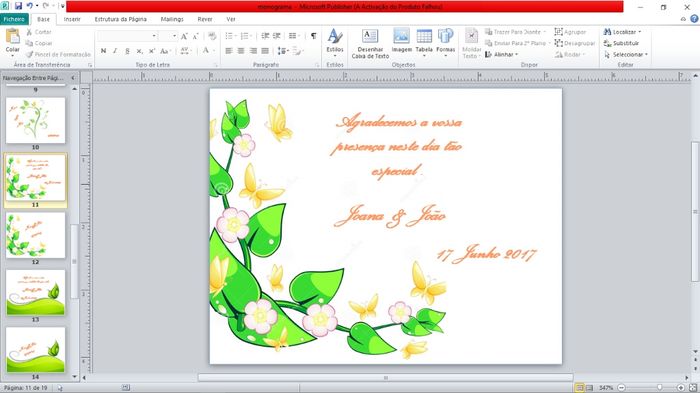Insert an Imagem picture

[x=401, y=41]
